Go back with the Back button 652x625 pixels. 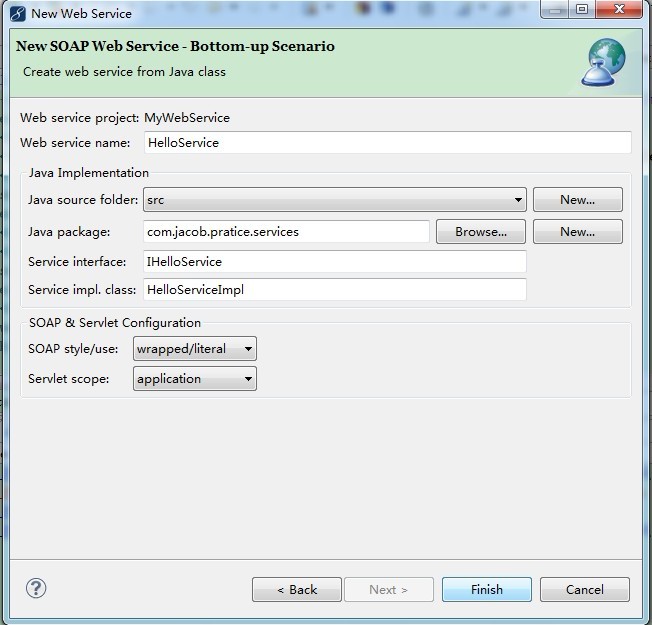[x=297, y=589]
